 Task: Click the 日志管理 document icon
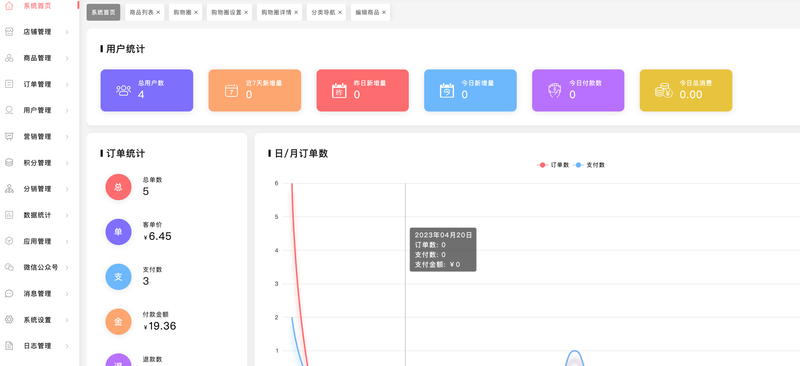(x=9, y=346)
